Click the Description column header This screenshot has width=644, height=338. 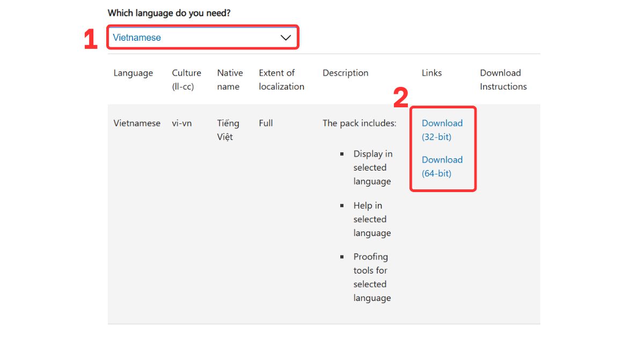(345, 73)
